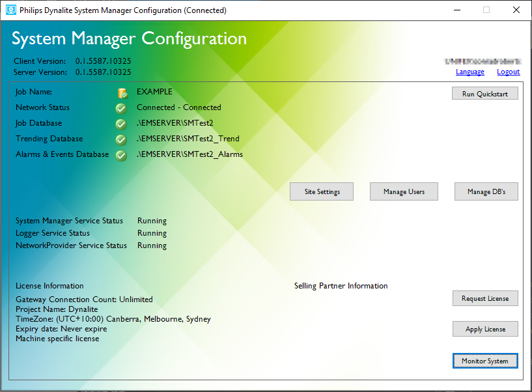The image size is (532, 392).
Task: Open the Manage Users dialog
Action: click(404, 191)
